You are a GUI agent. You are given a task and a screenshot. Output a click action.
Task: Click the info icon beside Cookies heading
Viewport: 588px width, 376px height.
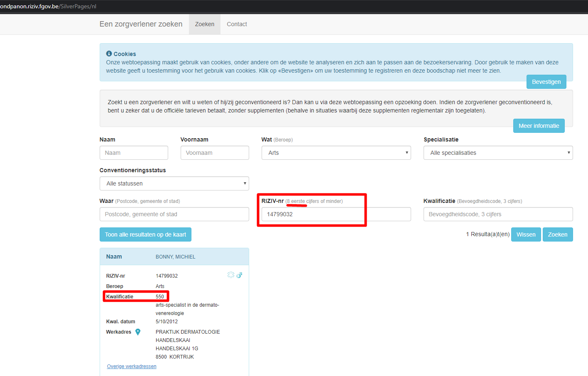coord(109,54)
